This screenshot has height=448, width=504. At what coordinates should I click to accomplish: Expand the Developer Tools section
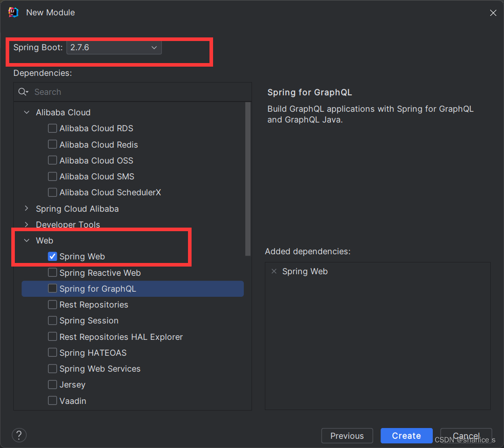click(26, 225)
